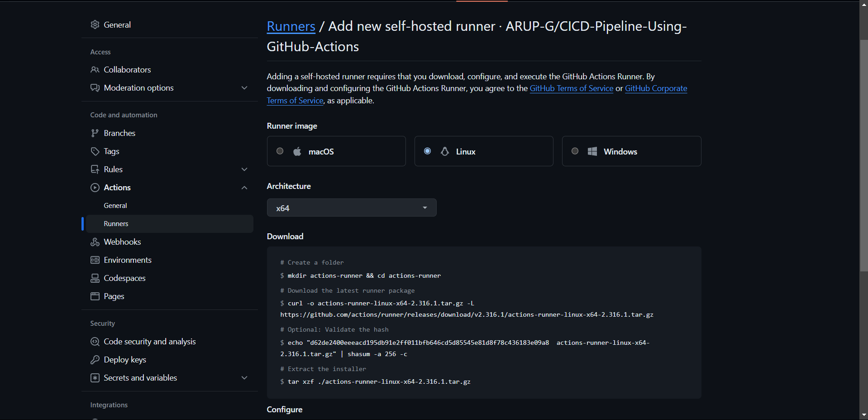Click the Environments server icon

click(x=95, y=260)
